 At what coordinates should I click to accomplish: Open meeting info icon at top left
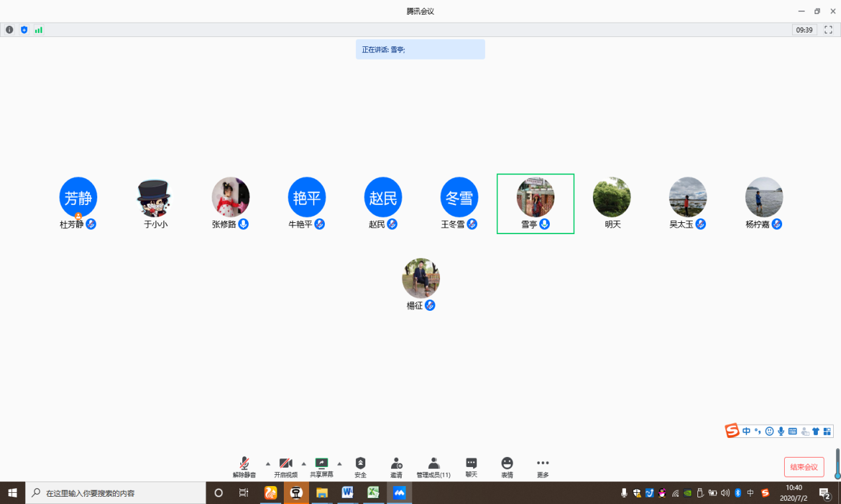(9, 30)
